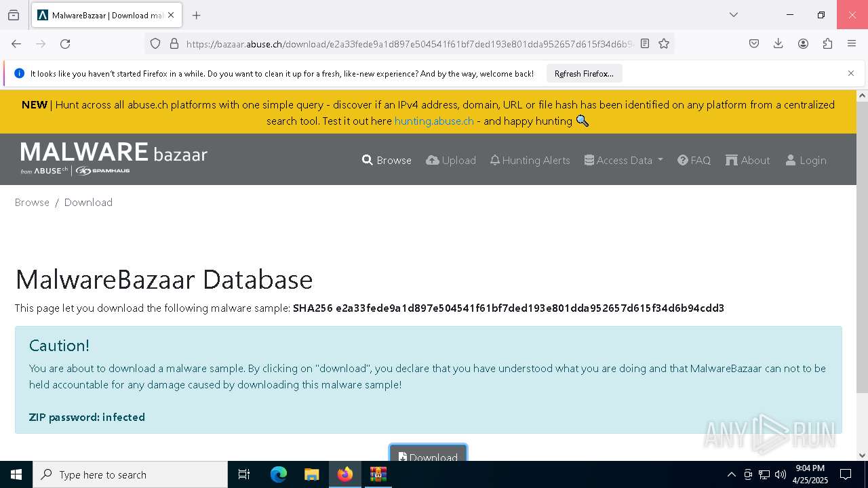Image resolution: width=868 pixels, height=488 pixels.
Task: Click the Browse breadcrumb link
Action: (x=32, y=202)
